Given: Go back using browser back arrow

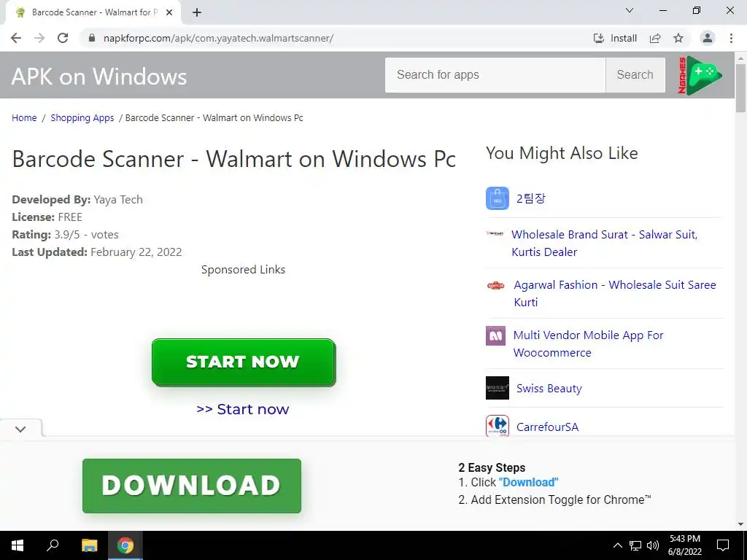Looking at the screenshot, I should point(16,38).
